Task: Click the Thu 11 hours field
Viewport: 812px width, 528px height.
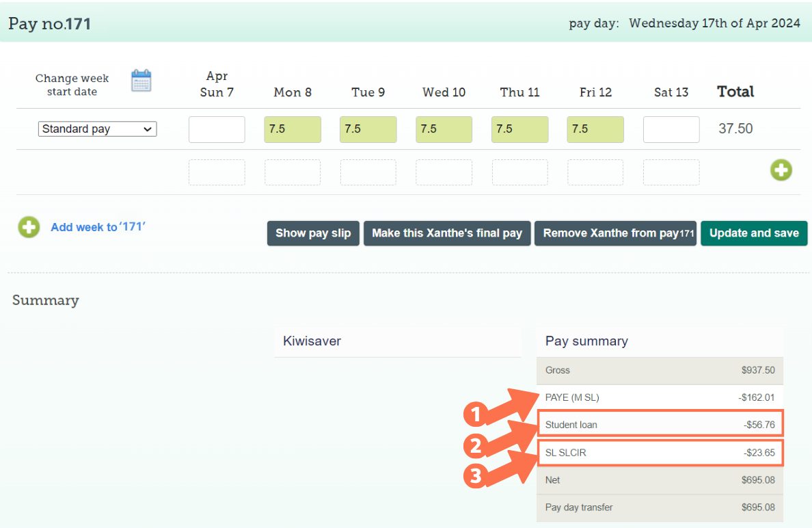Action: (519, 129)
